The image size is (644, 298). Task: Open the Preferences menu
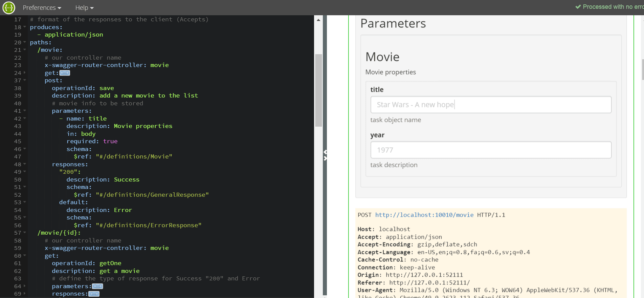[42, 7]
